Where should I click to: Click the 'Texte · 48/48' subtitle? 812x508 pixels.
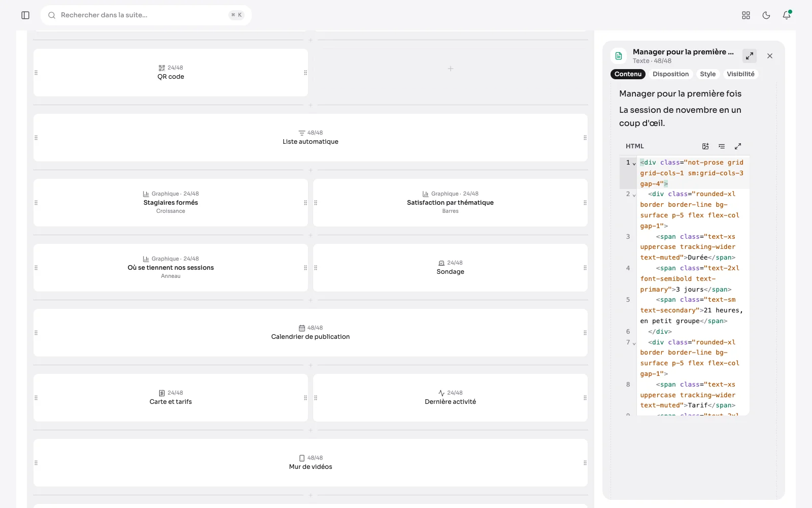[652, 61]
